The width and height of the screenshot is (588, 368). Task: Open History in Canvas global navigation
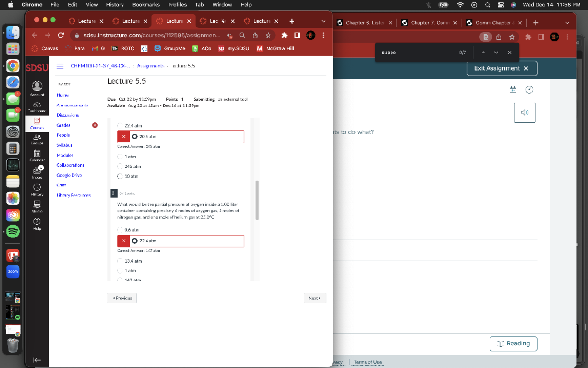point(37,189)
